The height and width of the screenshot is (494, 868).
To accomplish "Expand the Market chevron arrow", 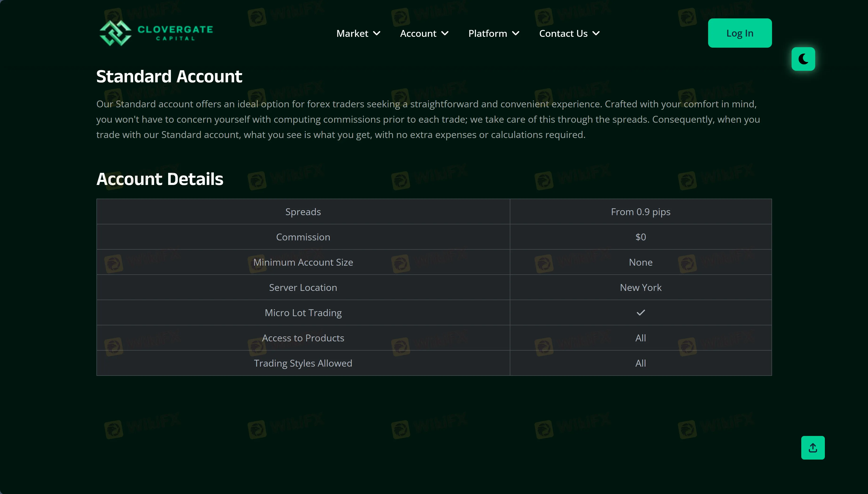I will (377, 33).
